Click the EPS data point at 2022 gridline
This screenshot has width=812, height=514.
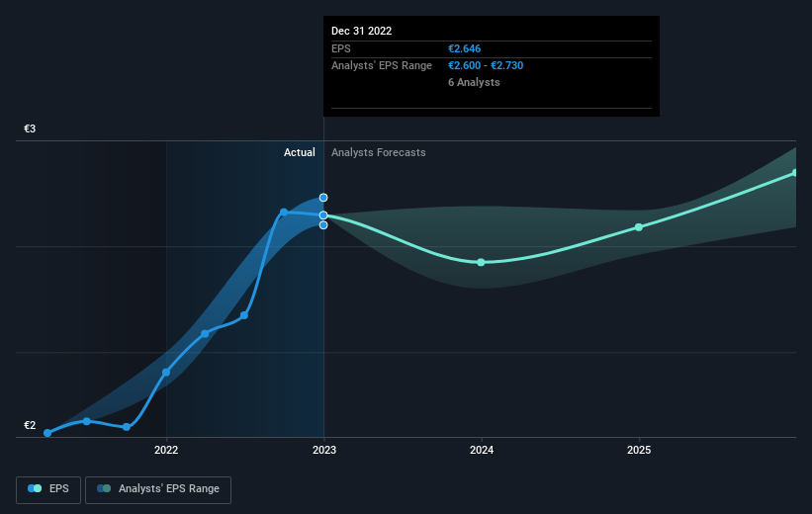[x=166, y=373]
